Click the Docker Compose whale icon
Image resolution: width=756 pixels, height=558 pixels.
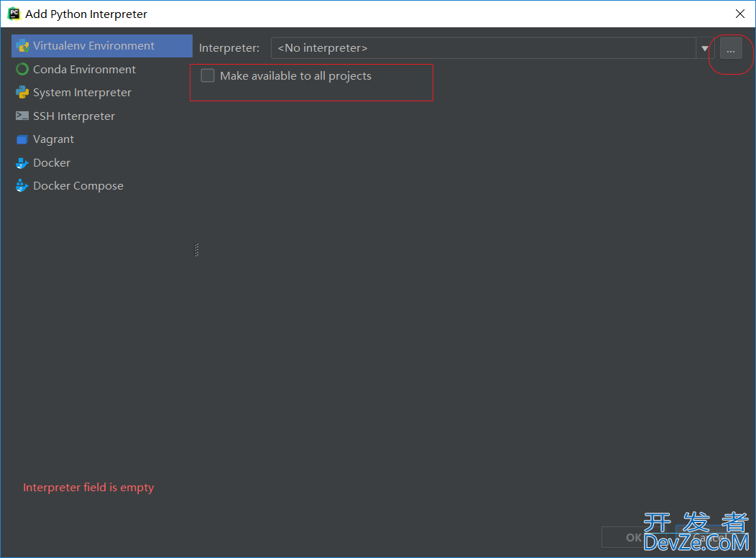(x=22, y=185)
